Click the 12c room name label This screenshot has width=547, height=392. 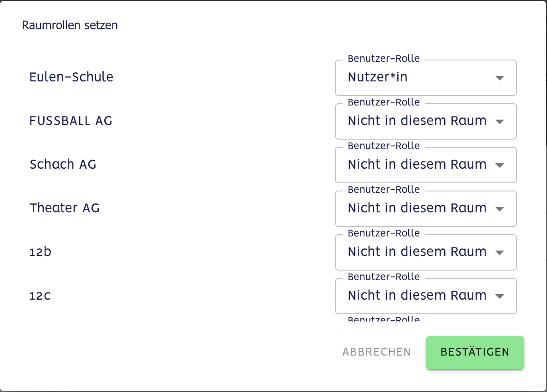click(40, 296)
